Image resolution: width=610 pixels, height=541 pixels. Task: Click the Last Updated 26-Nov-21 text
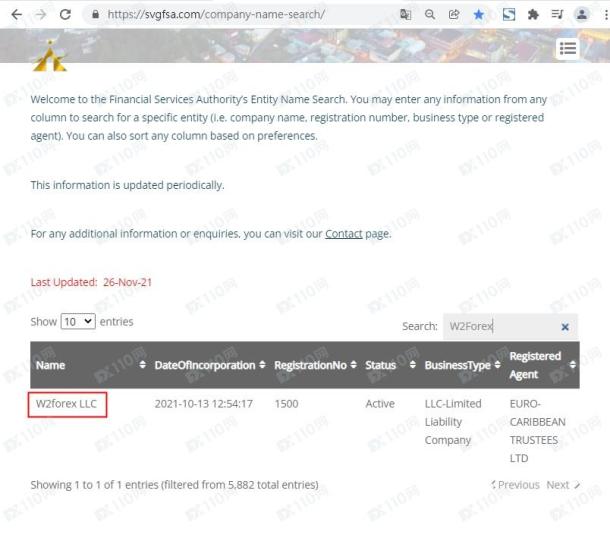91,282
